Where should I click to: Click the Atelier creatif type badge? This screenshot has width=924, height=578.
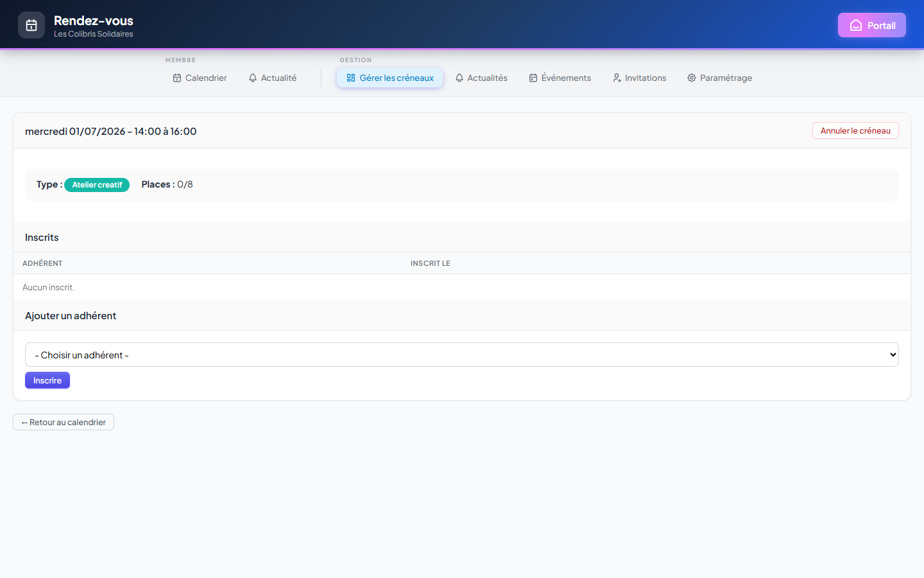point(97,185)
